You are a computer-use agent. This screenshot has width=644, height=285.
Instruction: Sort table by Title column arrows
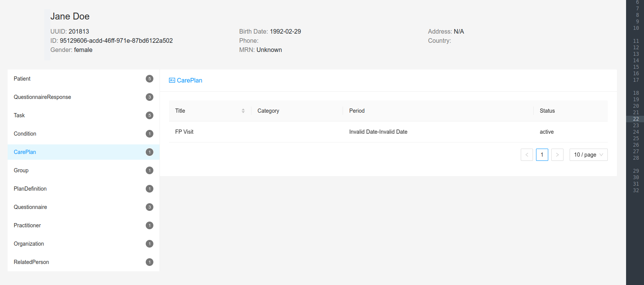point(243,111)
